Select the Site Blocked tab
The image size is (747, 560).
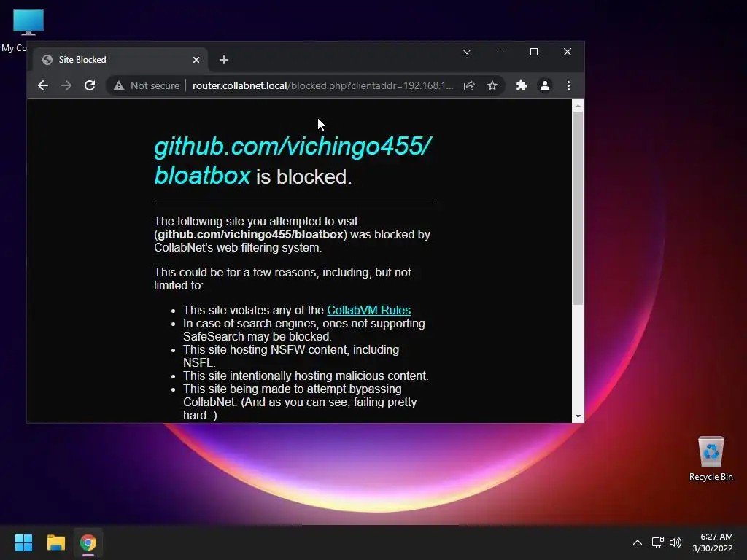pos(120,60)
